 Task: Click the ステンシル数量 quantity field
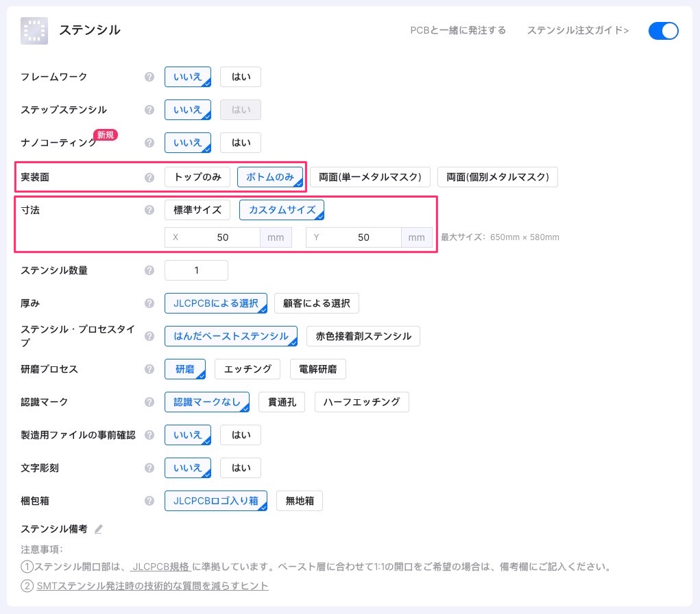tap(196, 270)
